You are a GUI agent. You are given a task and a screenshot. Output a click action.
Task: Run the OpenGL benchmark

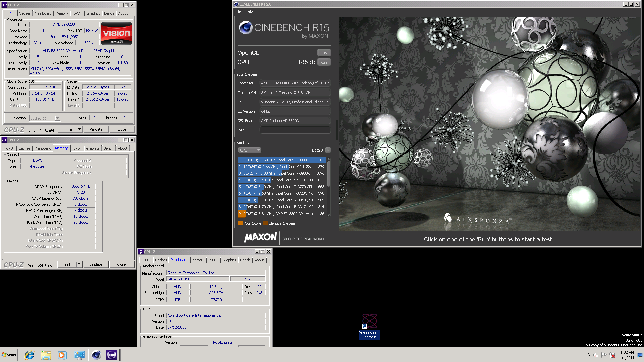(324, 53)
